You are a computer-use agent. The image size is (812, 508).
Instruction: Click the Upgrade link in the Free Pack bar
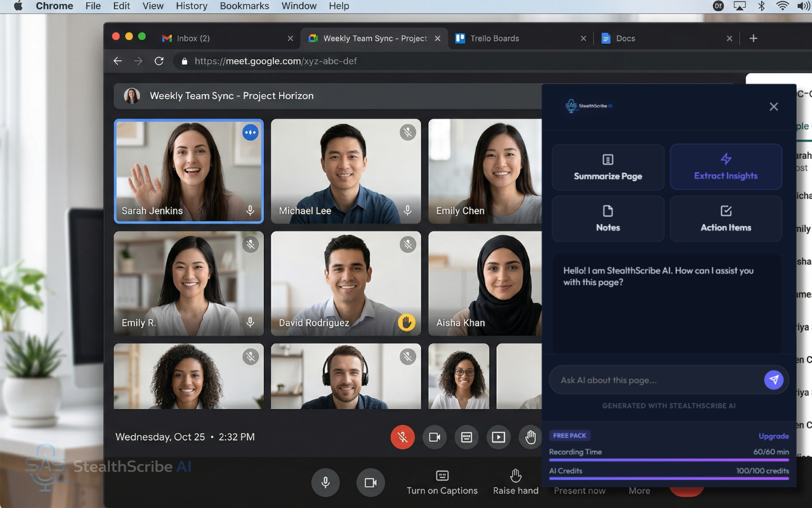773,436
